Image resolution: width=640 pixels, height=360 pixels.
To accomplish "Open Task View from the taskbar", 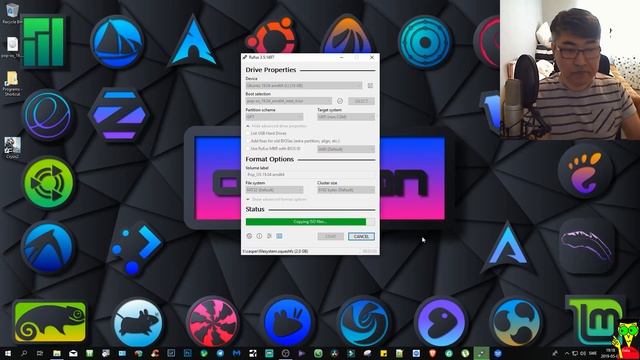I will click(x=40, y=353).
